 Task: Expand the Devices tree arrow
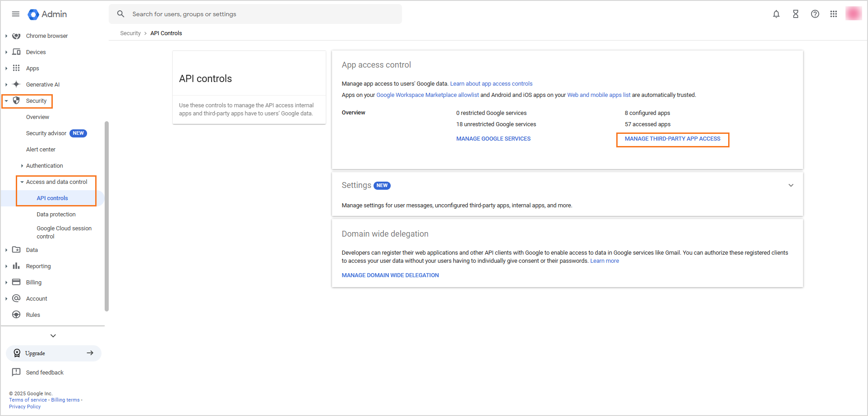coord(6,52)
